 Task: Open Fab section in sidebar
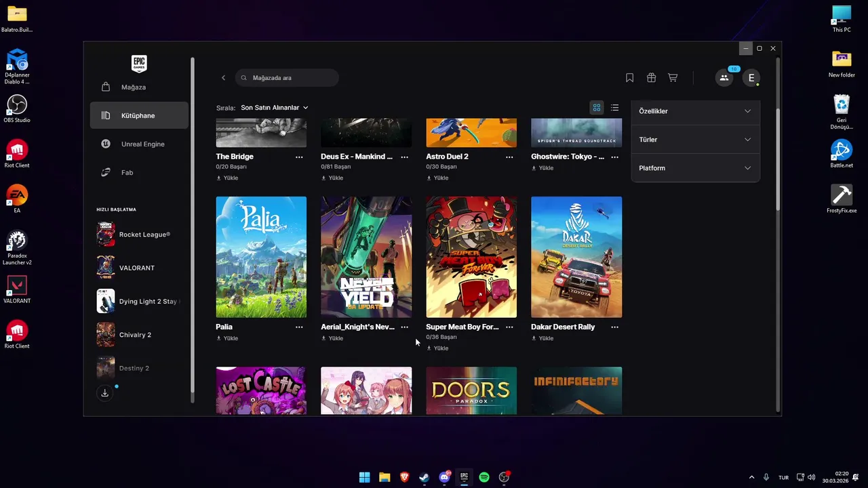point(139,173)
